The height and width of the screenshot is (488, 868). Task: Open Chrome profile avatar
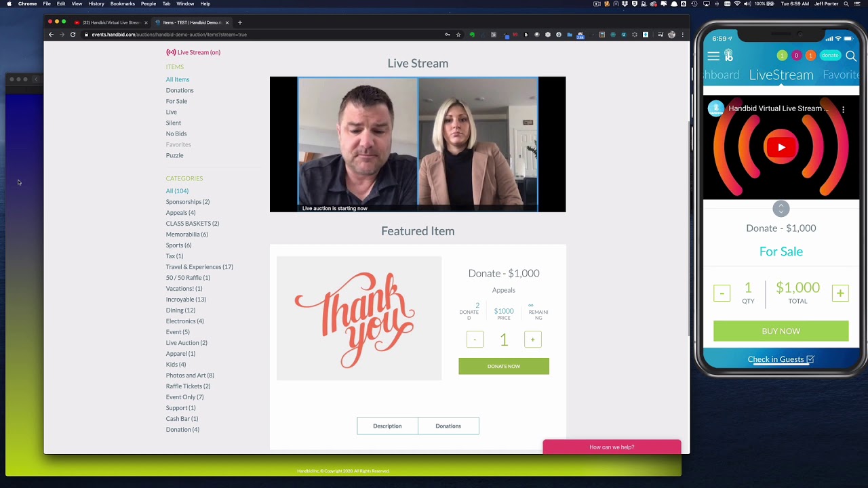[x=671, y=35]
